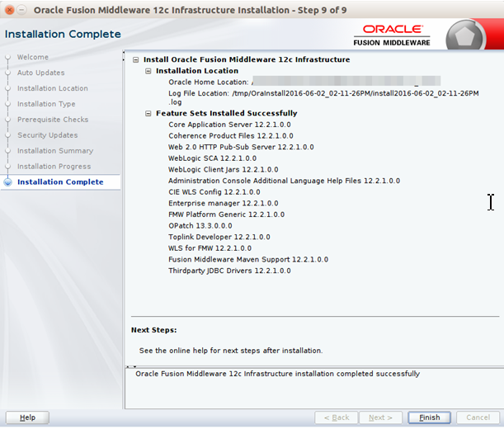
Task: Select Enterprise manager 12.2.1.0.0 row
Action: (x=224, y=204)
